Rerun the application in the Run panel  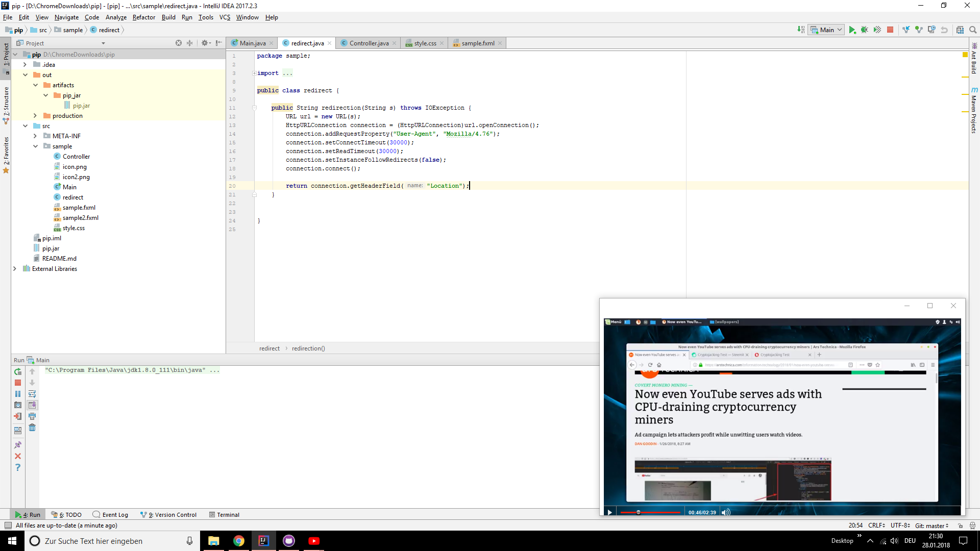[18, 371]
